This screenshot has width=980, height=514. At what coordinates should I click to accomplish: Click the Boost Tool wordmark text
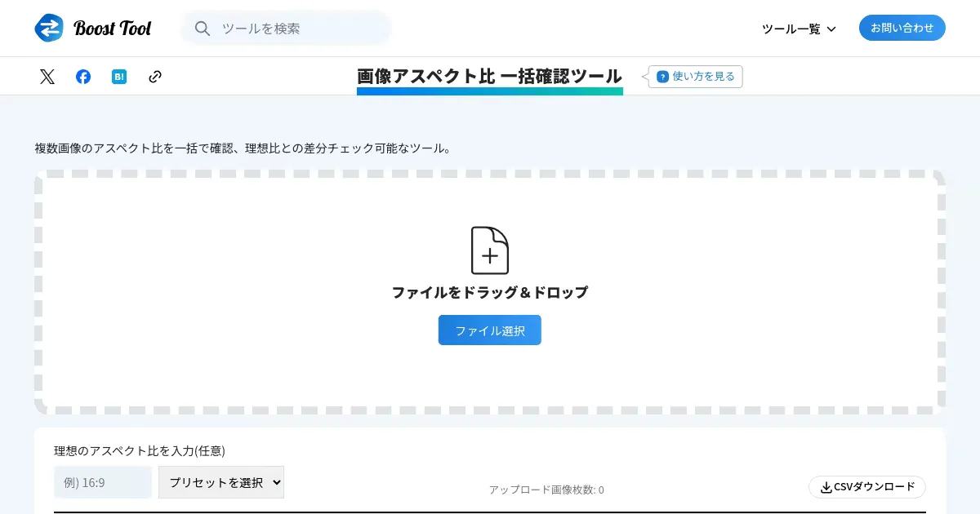point(113,29)
